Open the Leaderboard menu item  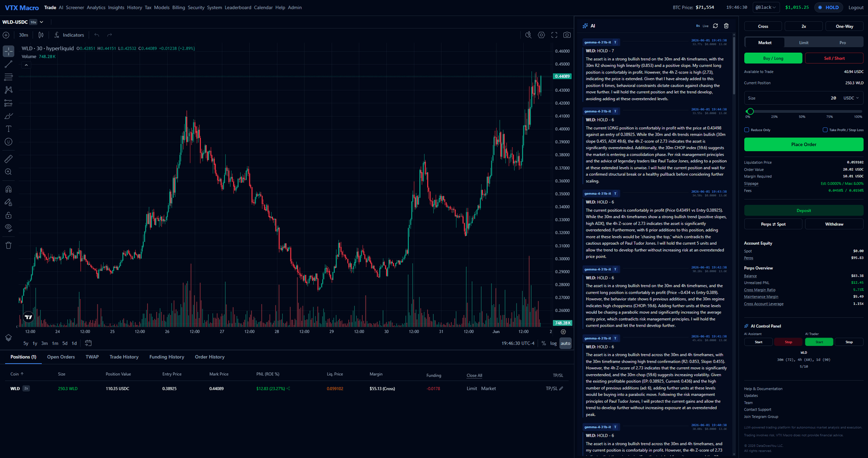click(238, 7)
